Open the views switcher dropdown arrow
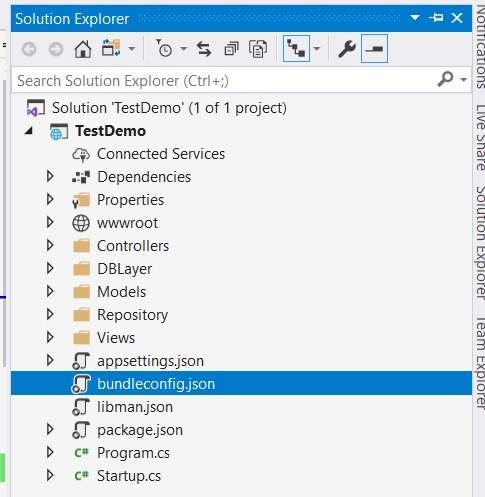 [132, 49]
